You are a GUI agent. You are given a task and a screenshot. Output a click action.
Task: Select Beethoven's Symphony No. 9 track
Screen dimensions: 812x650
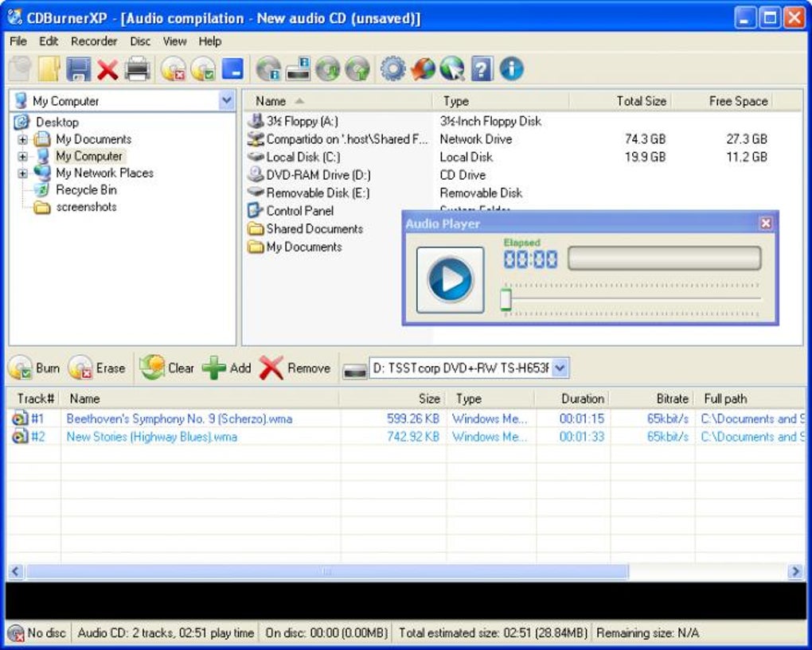179,418
